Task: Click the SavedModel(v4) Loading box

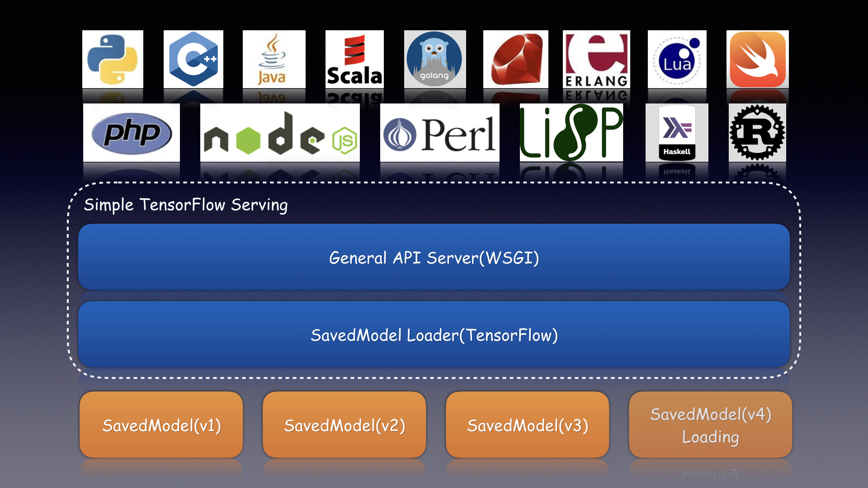Action: [710, 425]
